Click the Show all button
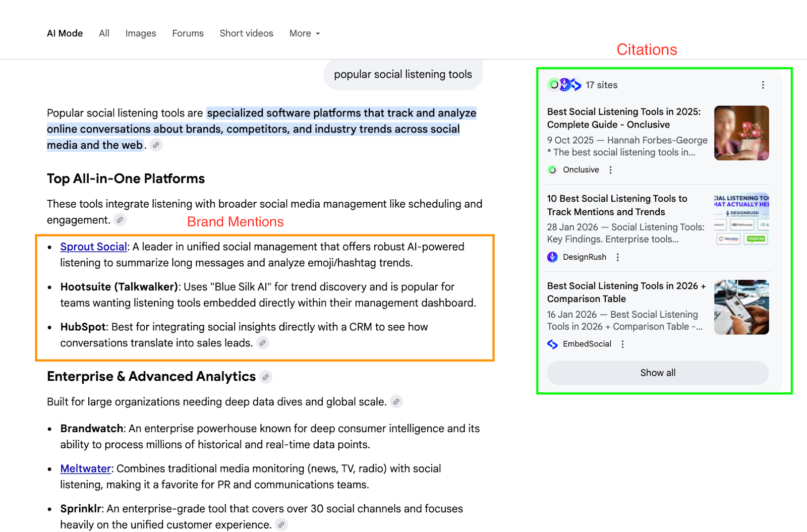The height and width of the screenshot is (532, 807). tap(657, 373)
